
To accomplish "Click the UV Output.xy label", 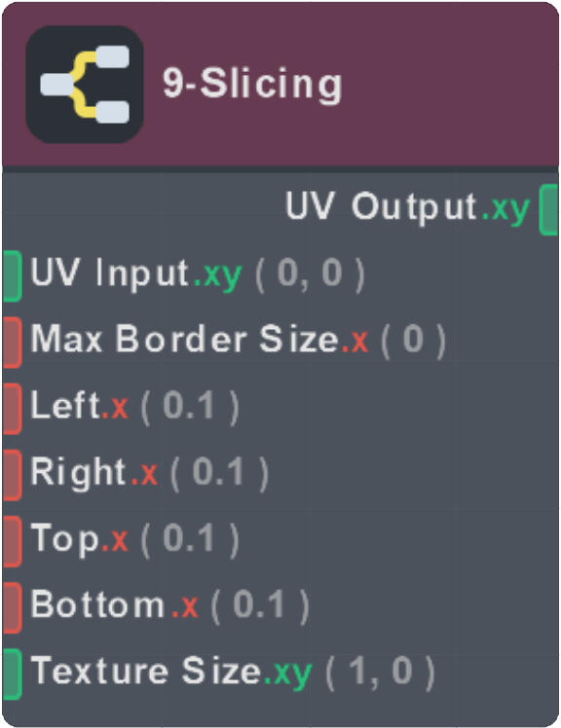I will point(408,207).
